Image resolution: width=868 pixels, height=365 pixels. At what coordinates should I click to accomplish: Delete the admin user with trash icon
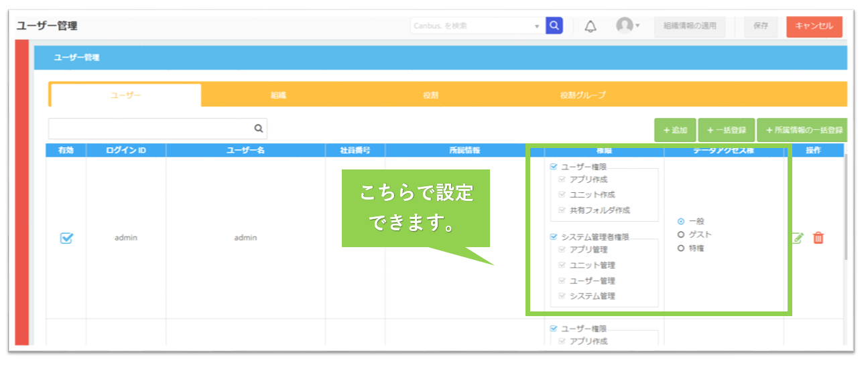pyautogui.click(x=818, y=238)
